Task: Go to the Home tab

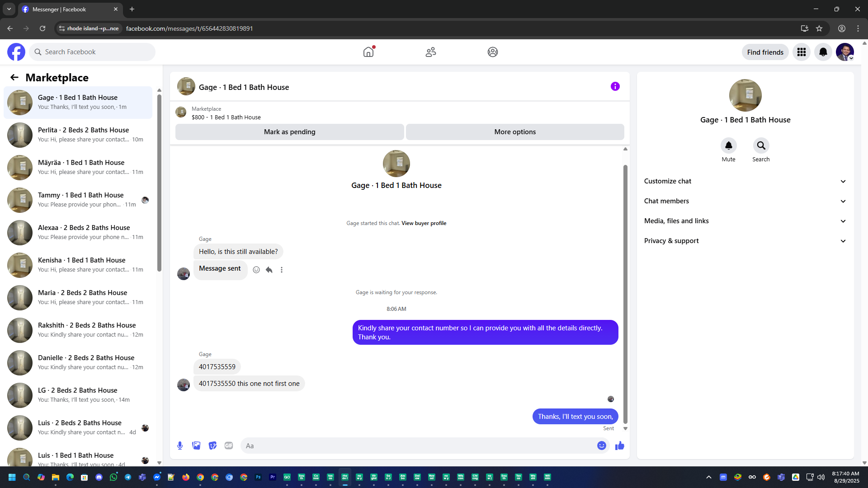Action: tap(368, 52)
